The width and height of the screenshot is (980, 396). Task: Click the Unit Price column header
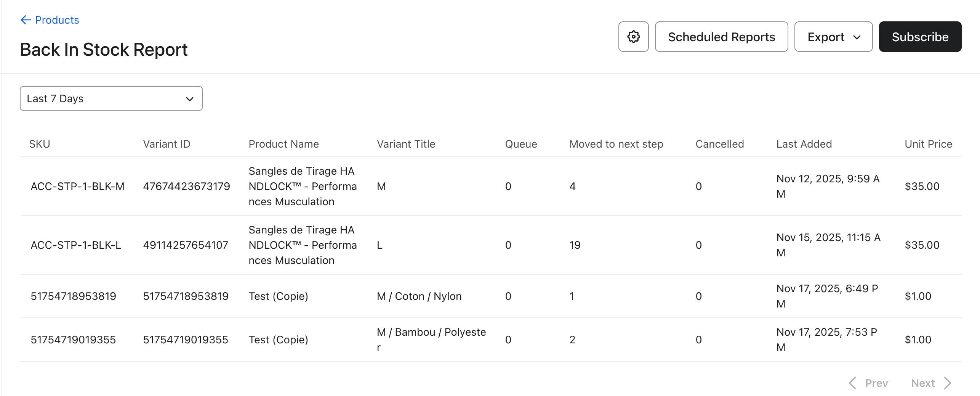click(928, 144)
